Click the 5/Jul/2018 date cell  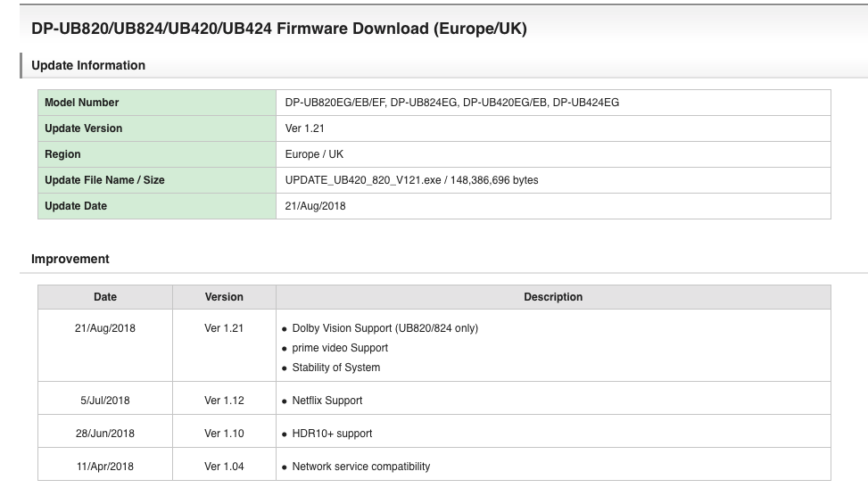[105, 401]
